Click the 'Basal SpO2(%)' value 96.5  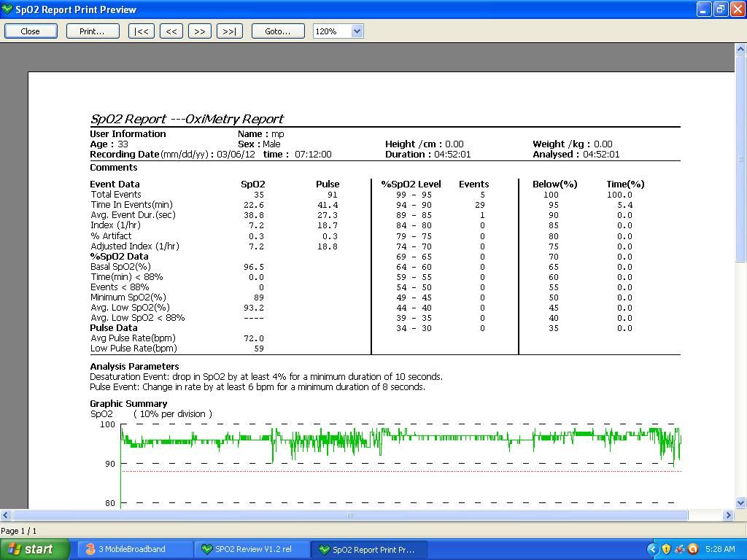[x=253, y=267]
